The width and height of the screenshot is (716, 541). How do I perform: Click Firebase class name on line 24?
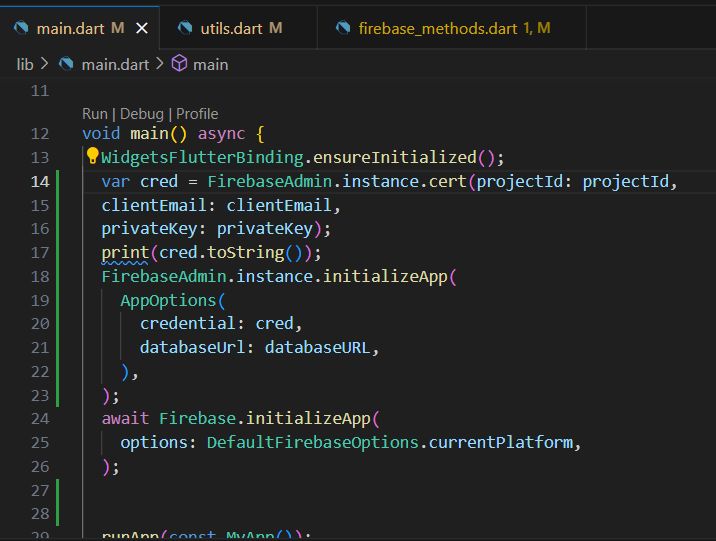point(197,419)
